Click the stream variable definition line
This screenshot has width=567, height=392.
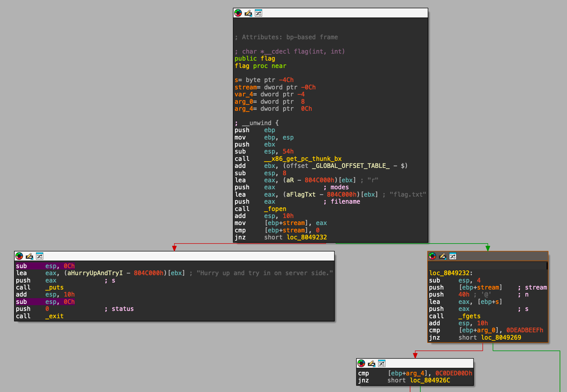245,87
